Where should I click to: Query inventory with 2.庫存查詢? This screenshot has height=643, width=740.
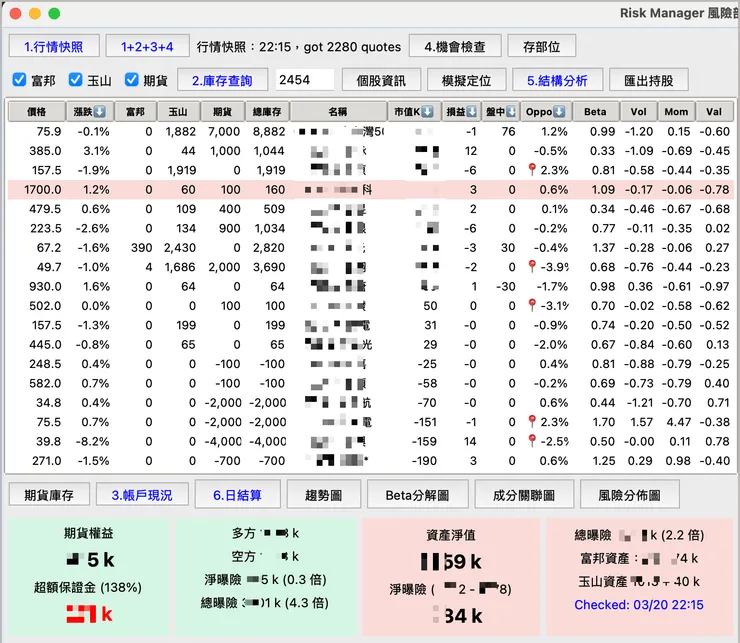pyautogui.click(x=222, y=80)
